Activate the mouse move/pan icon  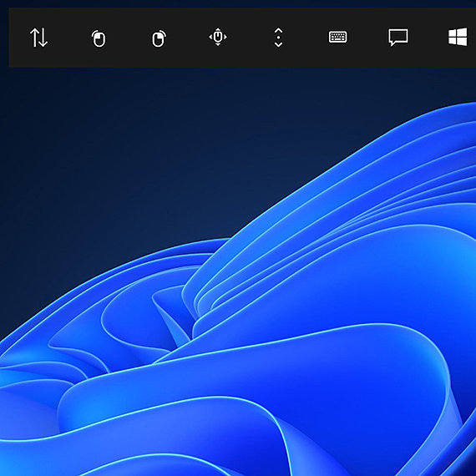[x=218, y=37]
